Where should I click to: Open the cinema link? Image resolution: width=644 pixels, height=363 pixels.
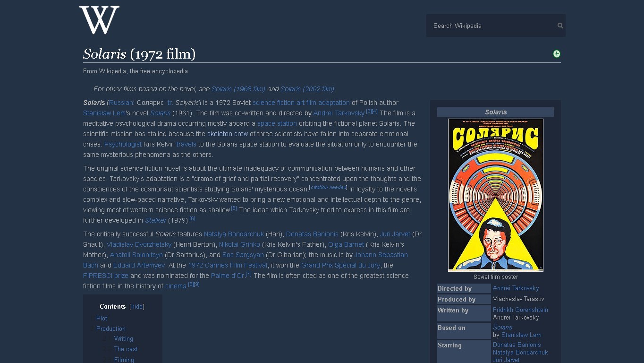click(x=176, y=286)
